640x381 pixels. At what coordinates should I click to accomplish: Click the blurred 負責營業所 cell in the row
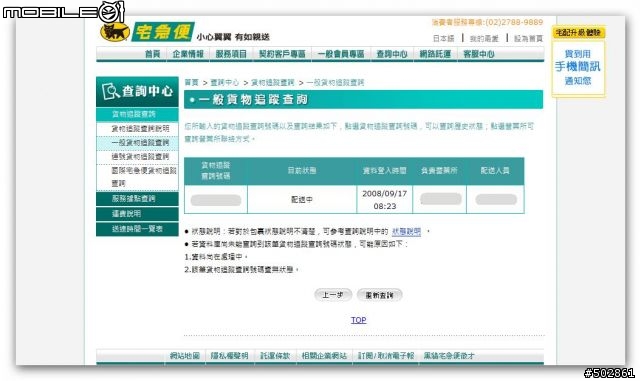point(440,199)
